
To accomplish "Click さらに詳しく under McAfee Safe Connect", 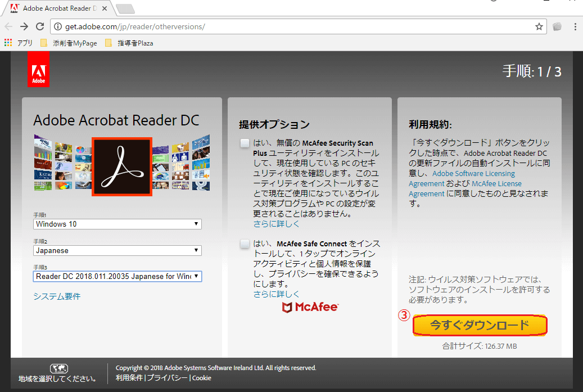I will 276,294.
